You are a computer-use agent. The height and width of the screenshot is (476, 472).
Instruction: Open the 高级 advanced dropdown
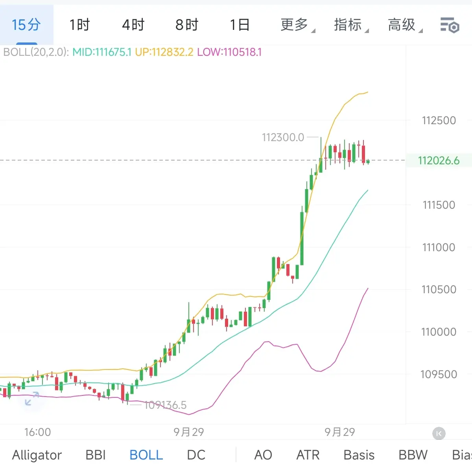[405, 25]
